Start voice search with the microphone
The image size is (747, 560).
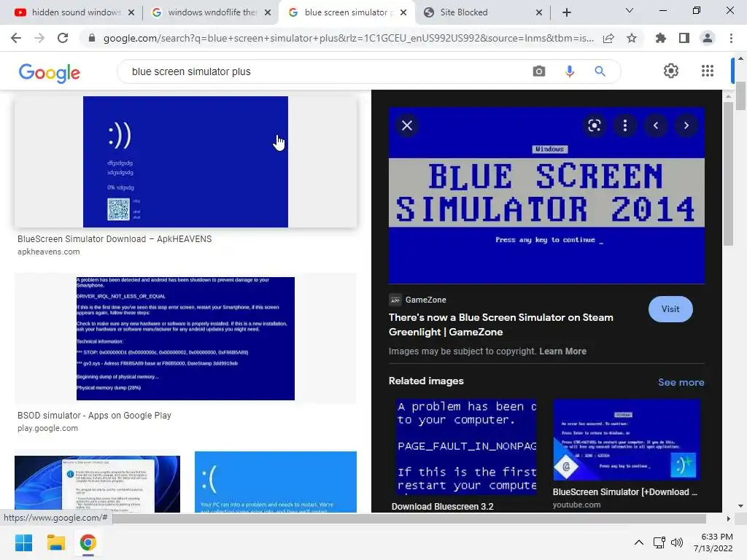tap(569, 71)
